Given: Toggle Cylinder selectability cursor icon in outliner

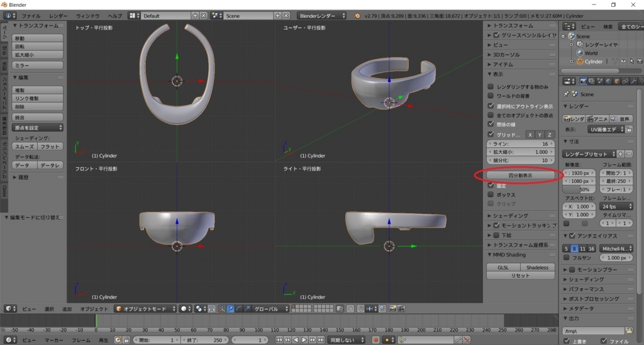Looking at the screenshot, I should (631, 61).
